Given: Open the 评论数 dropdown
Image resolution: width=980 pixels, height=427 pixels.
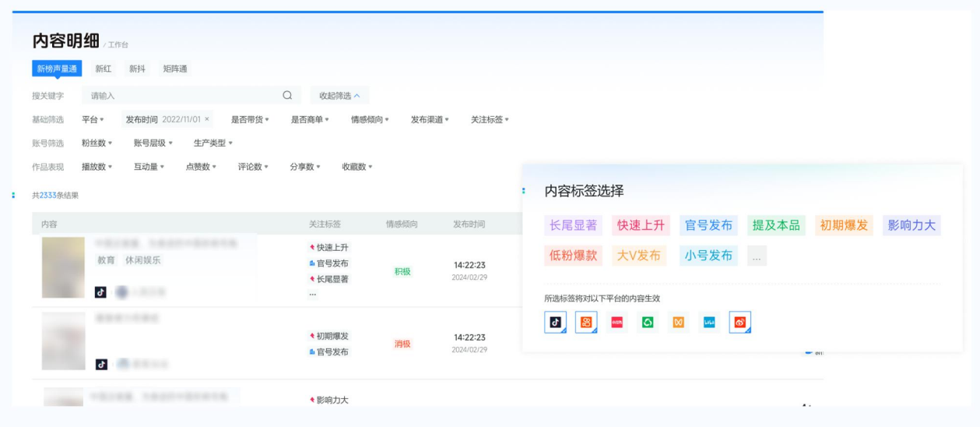Looking at the screenshot, I should (x=253, y=167).
